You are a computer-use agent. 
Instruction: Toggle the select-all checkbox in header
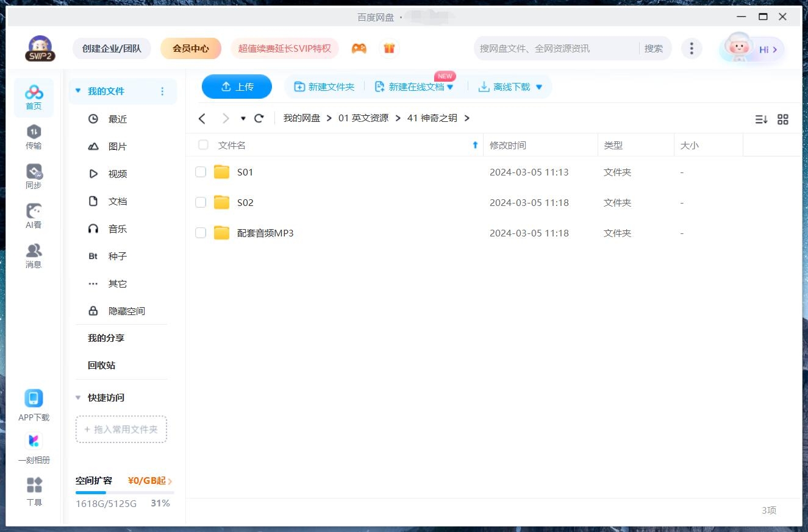pos(202,145)
